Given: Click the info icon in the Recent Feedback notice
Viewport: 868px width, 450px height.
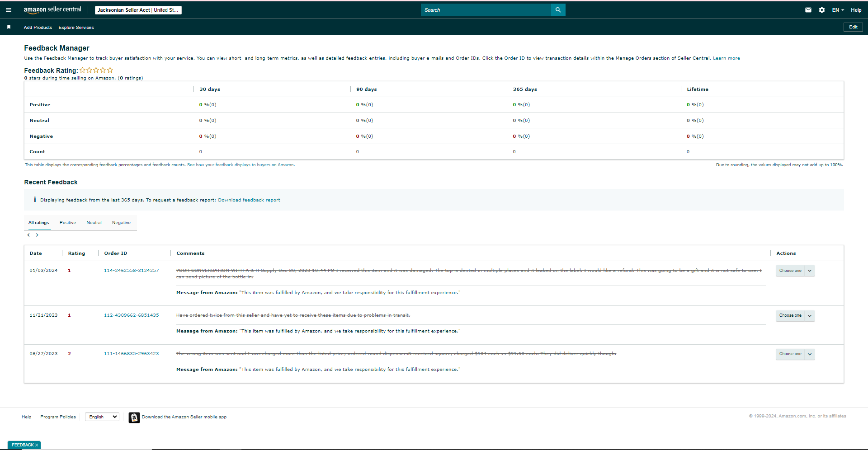Looking at the screenshot, I should coord(35,200).
